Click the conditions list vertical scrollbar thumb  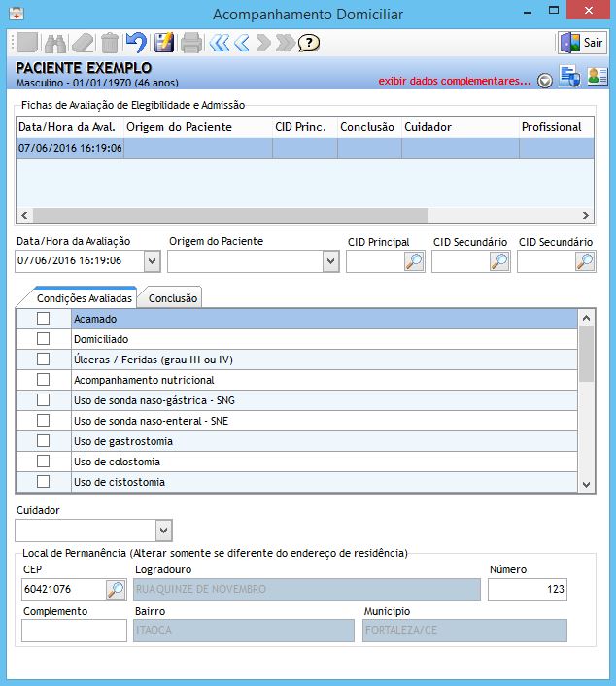pos(586,354)
